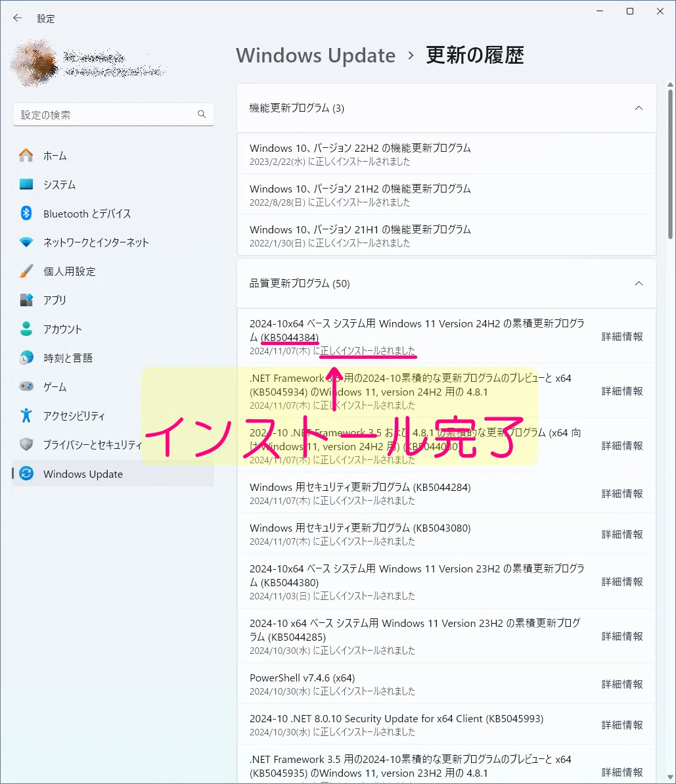
Task: Select Windows 10 バージョン 21H1 feature update row
Action: click(447, 235)
